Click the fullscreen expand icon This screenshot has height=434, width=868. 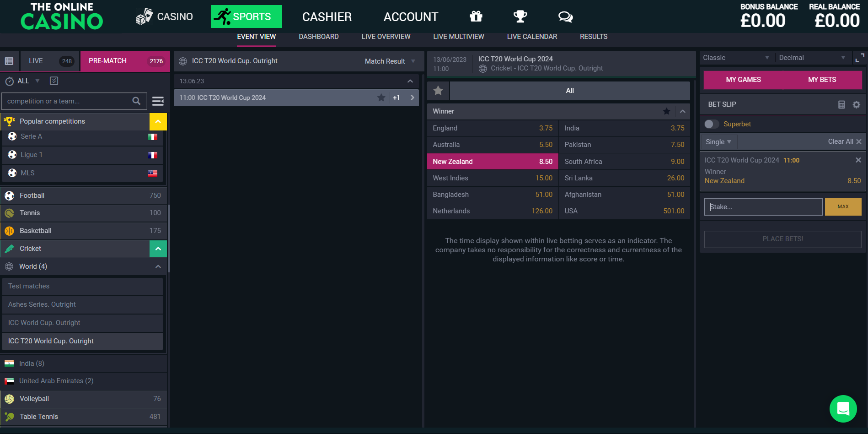[x=860, y=58]
